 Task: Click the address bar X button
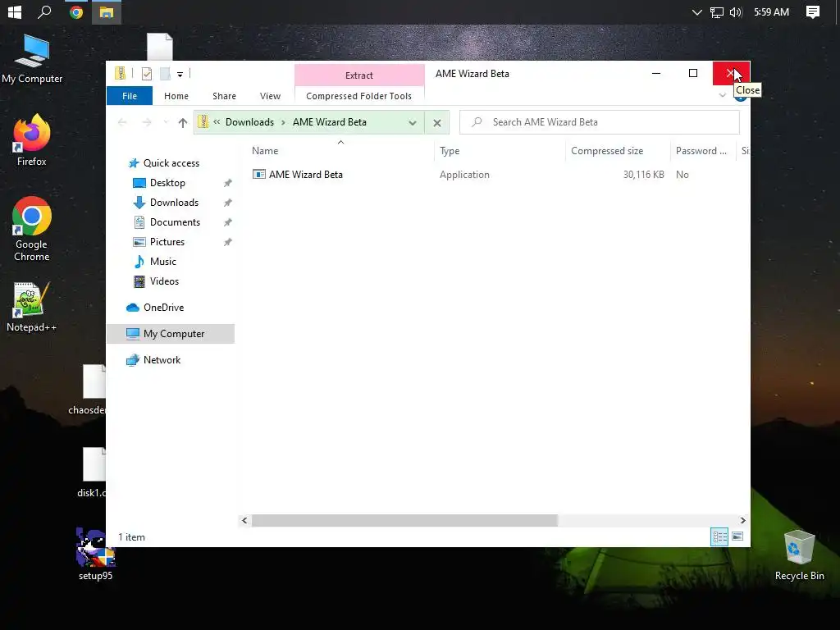click(437, 123)
